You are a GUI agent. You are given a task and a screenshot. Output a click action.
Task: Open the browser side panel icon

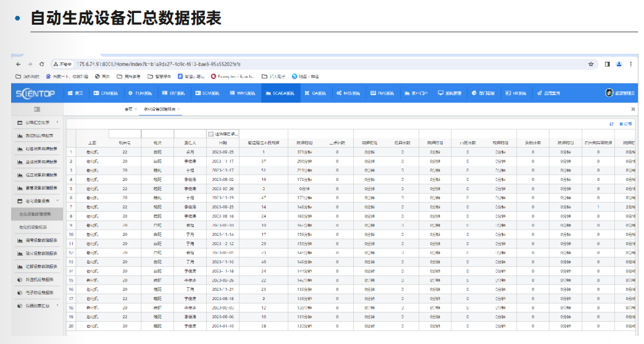[x=607, y=64]
